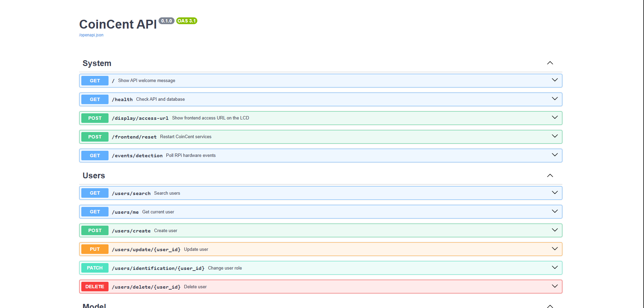Click the POST badge for /display/access-url
644x308 pixels.
point(95,118)
